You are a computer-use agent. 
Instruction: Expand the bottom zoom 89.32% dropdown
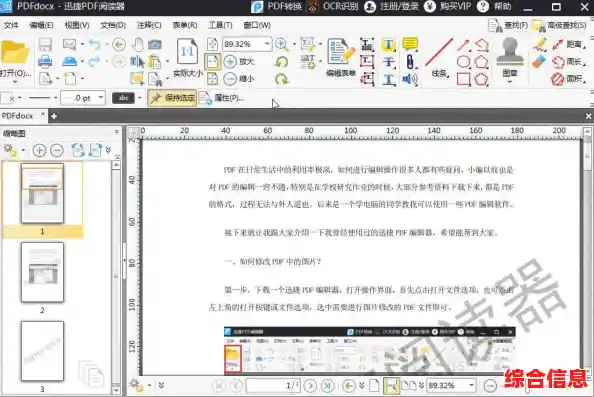[471, 385]
